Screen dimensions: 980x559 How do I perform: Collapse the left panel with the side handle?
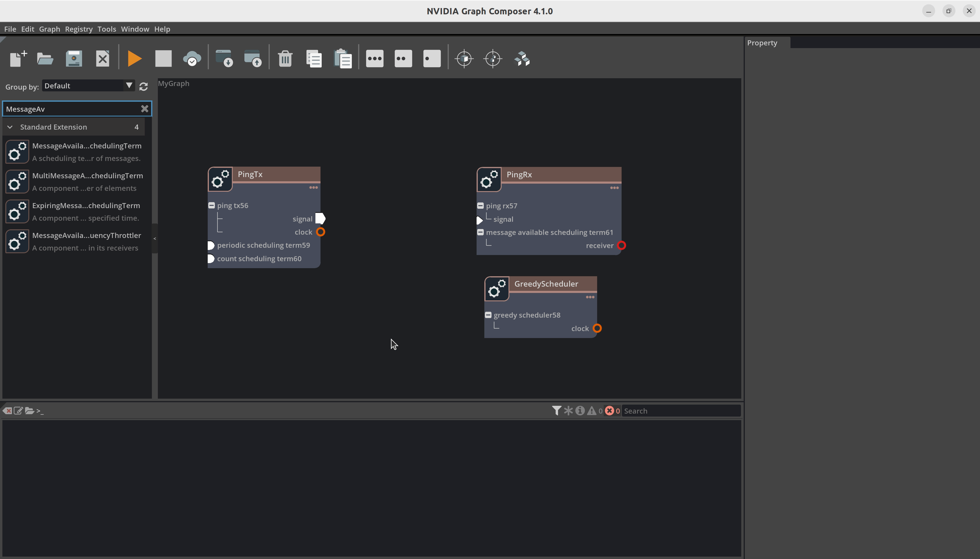click(x=155, y=238)
